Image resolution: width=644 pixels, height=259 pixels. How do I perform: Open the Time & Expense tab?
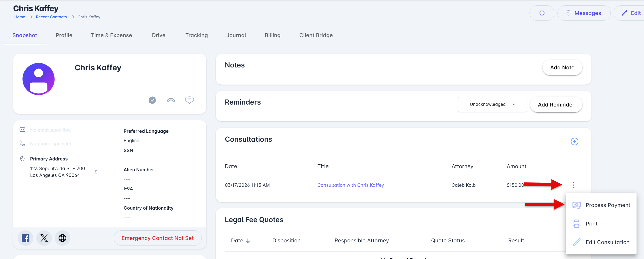tap(111, 35)
